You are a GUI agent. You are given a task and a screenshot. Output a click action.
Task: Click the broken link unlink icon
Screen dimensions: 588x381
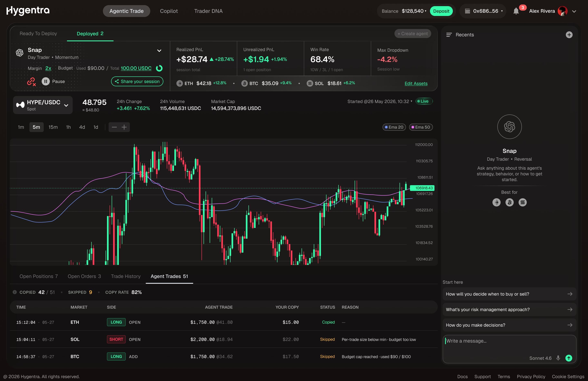(x=31, y=81)
